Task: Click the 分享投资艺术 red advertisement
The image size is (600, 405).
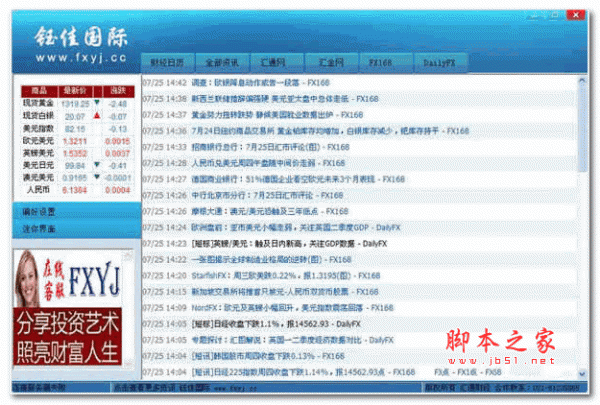Action: (68, 336)
